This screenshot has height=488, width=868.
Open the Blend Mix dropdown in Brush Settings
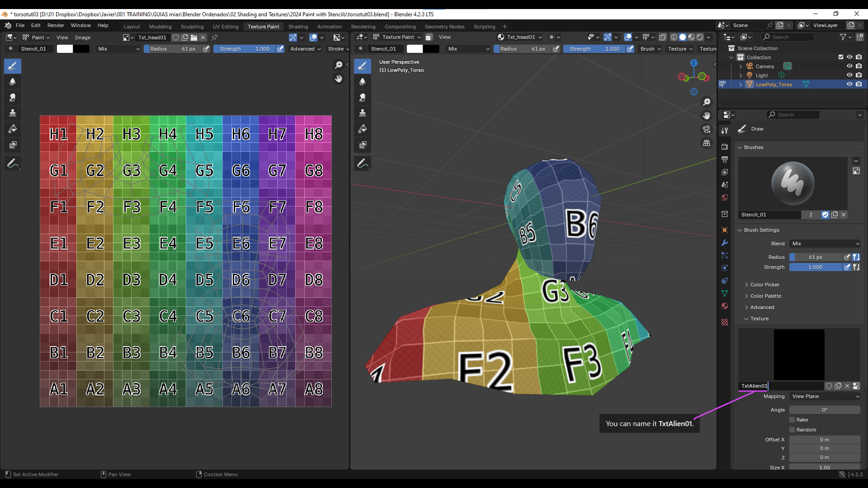click(825, 244)
